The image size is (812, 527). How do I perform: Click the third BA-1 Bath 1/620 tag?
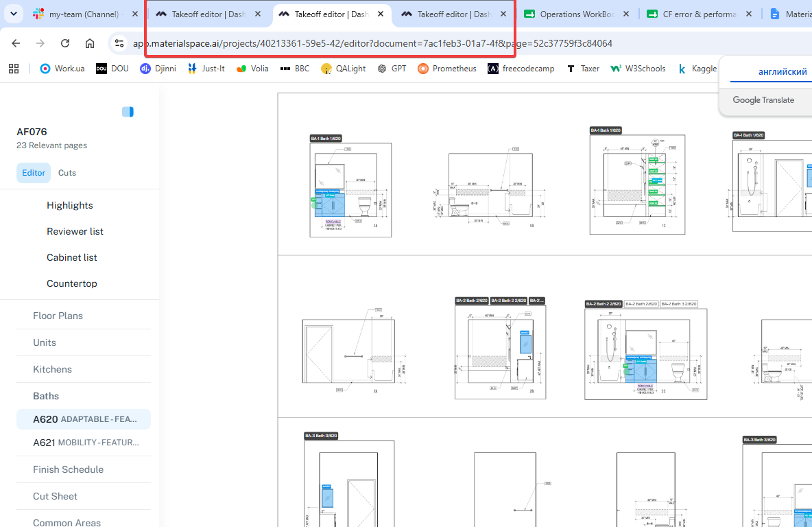click(x=749, y=135)
